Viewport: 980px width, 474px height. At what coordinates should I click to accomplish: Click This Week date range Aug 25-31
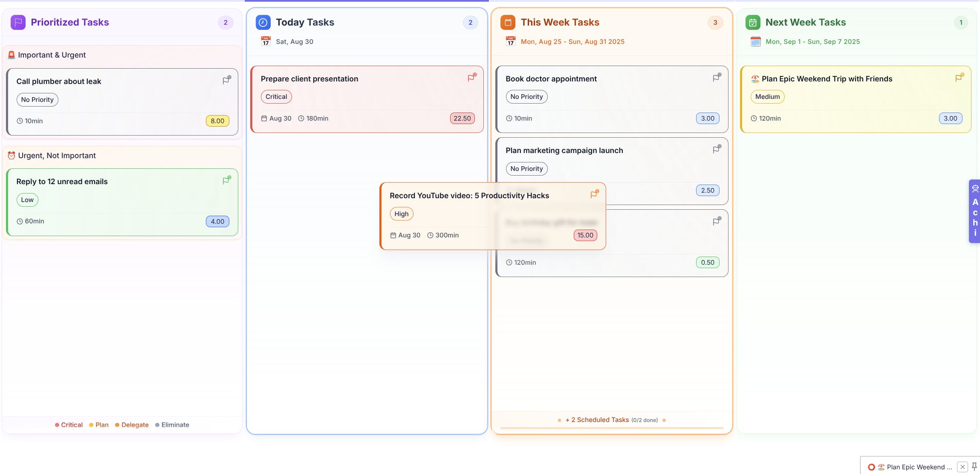click(572, 42)
